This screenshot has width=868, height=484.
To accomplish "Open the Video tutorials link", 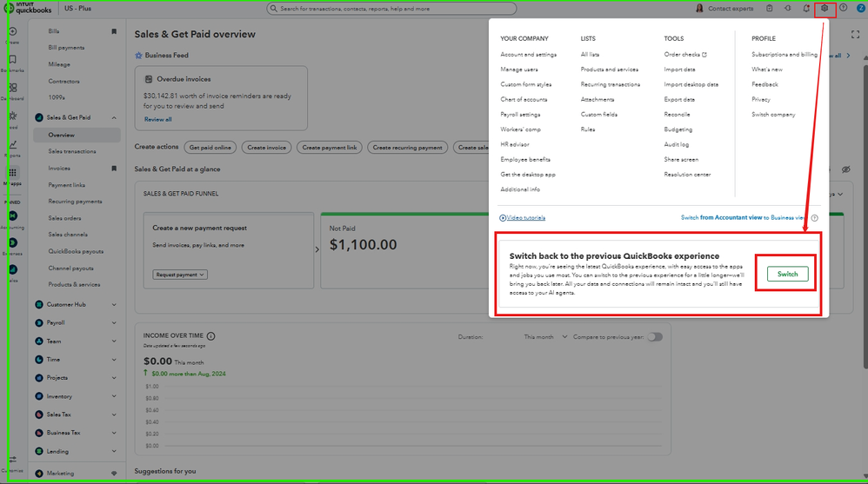I will pos(523,218).
